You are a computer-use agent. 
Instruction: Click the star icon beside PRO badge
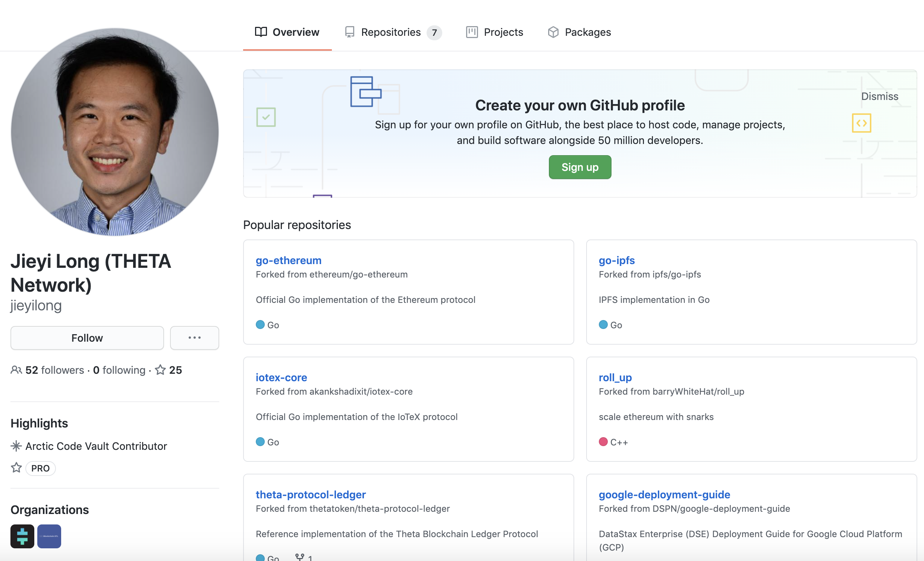[16, 468]
